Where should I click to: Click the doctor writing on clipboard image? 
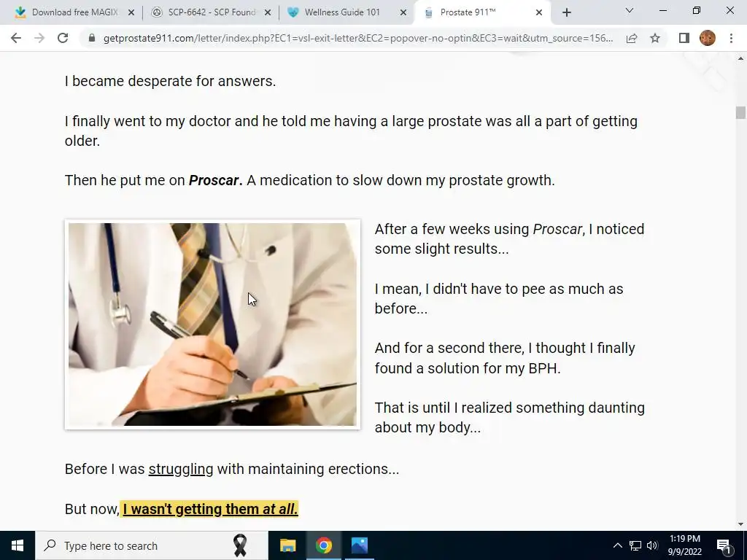click(x=212, y=324)
